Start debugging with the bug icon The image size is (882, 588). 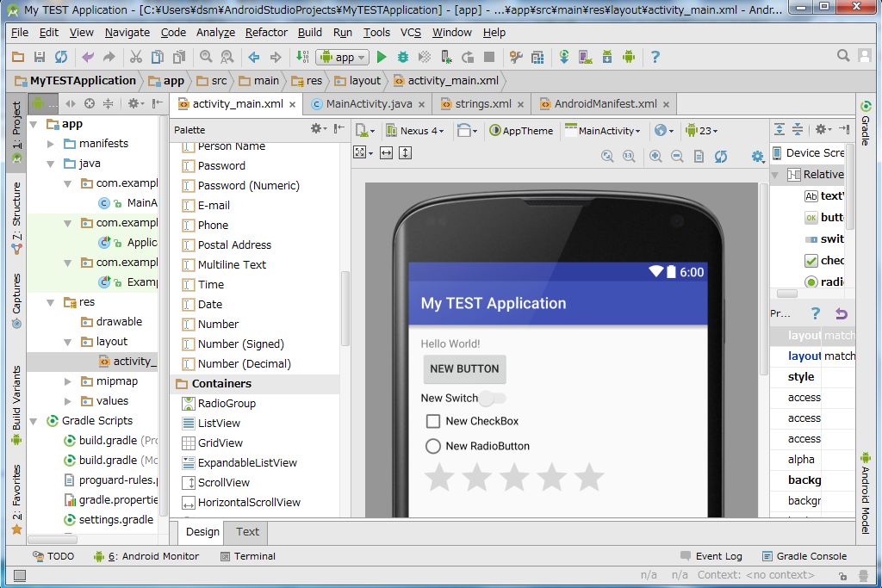tap(403, 57)
